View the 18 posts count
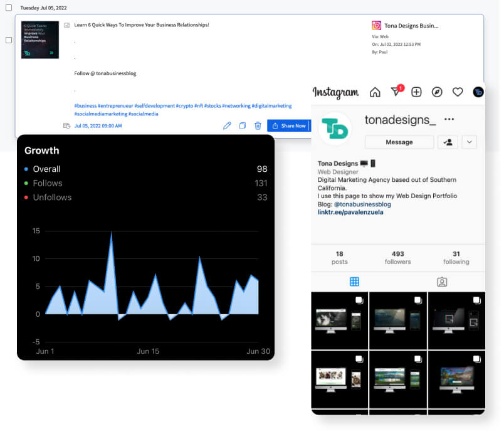This screenshot has height=434, width=504. click(339, 258)
